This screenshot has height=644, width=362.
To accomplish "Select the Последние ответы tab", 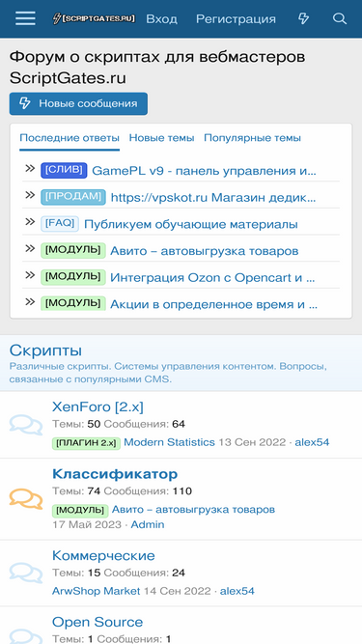I will tap(70, 138).
